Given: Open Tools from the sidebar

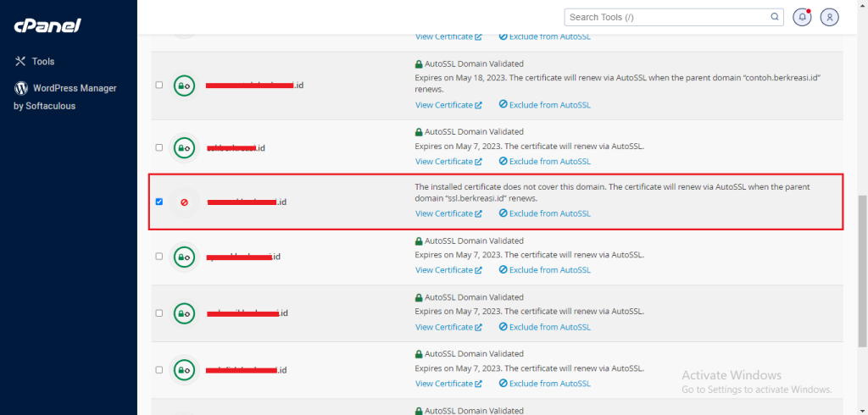Looking at the screenshot, I should (x=35, y=62).
